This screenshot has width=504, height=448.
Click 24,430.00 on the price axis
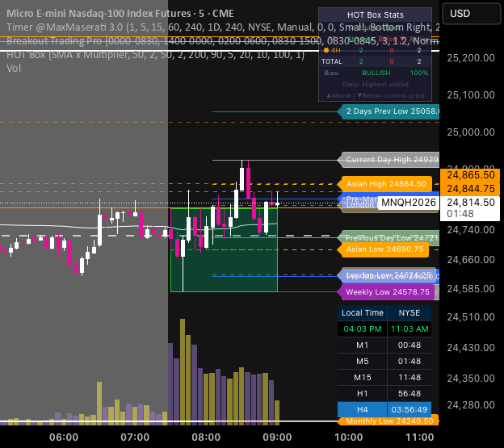471,347
